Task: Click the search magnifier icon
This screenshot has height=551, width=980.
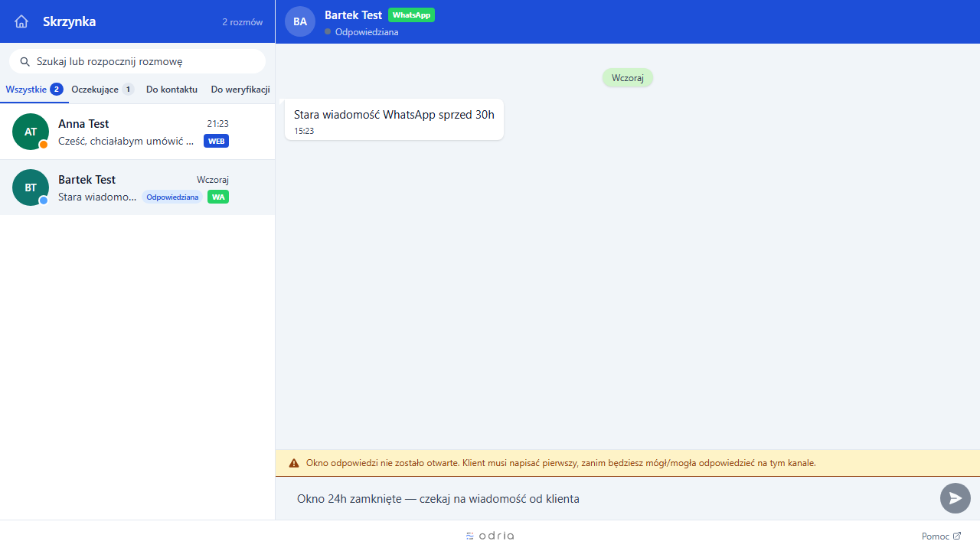Action: [24, 61]
